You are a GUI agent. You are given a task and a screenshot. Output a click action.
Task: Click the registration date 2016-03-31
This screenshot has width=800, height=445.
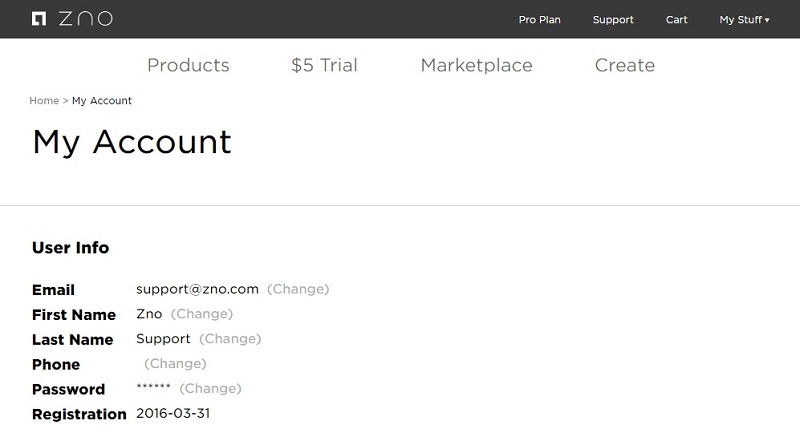coord(173,413)
